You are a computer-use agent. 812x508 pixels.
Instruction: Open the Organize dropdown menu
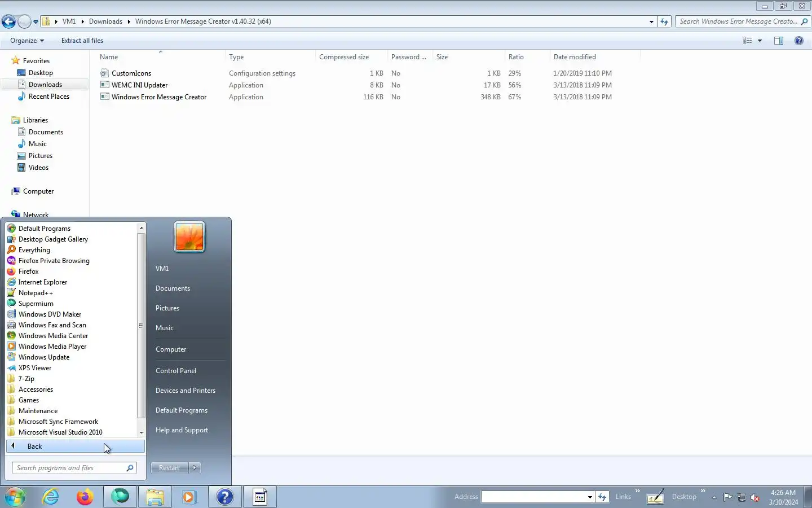click(27, 41)
